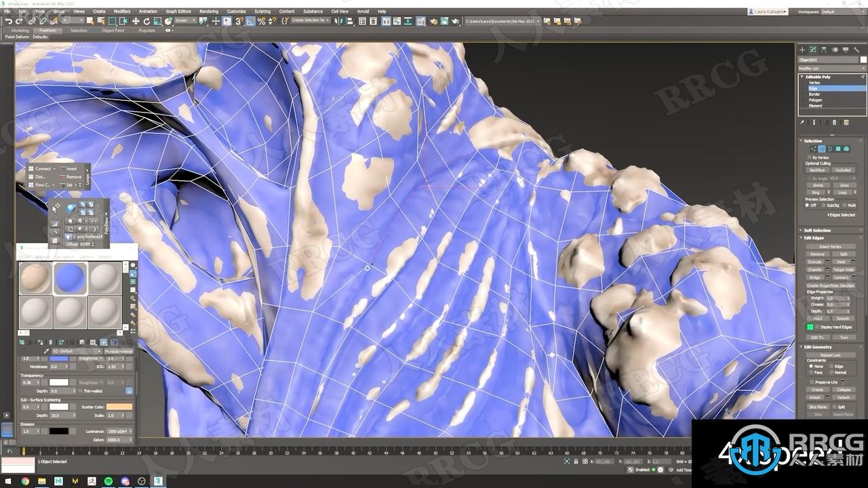
Task: Enable the By Vertex checkbox
Action: 809,157
